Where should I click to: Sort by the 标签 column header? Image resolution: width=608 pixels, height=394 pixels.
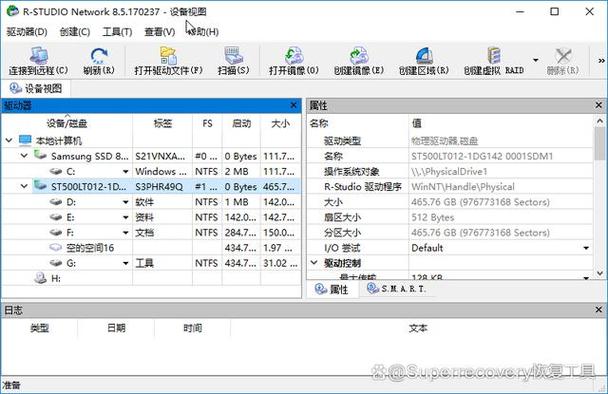(x=162, y=124)
